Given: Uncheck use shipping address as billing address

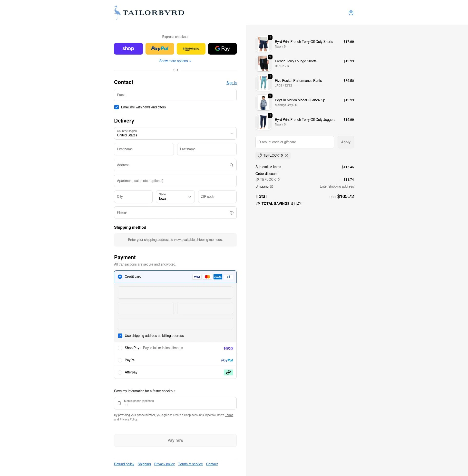Looking at the screenshot, I should 120,335.
